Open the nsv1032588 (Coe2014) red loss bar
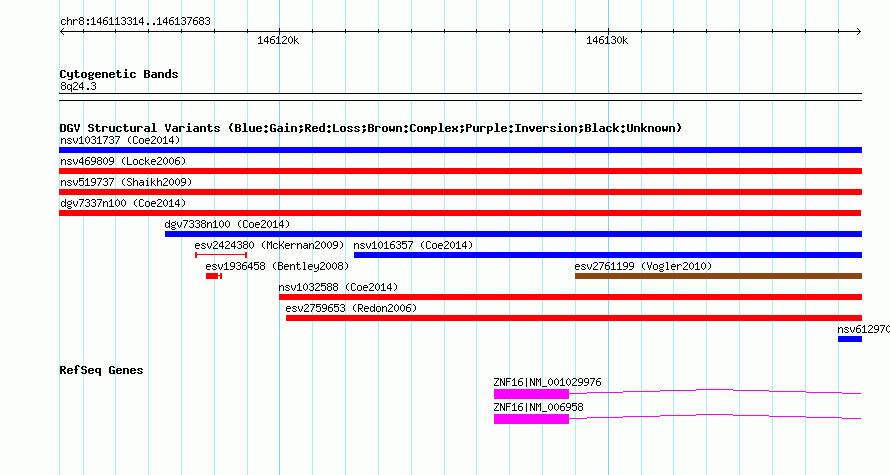 [x=570, y=297]
